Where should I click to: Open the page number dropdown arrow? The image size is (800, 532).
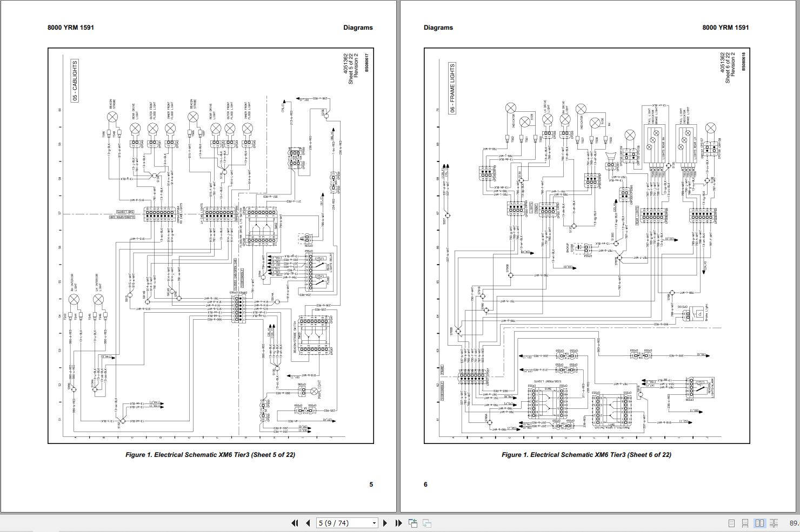point(374,523)
